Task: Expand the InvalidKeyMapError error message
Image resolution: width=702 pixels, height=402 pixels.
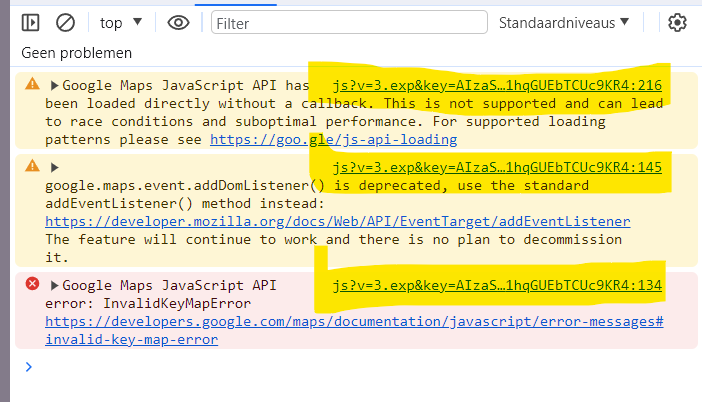Action: coord(55,286)
